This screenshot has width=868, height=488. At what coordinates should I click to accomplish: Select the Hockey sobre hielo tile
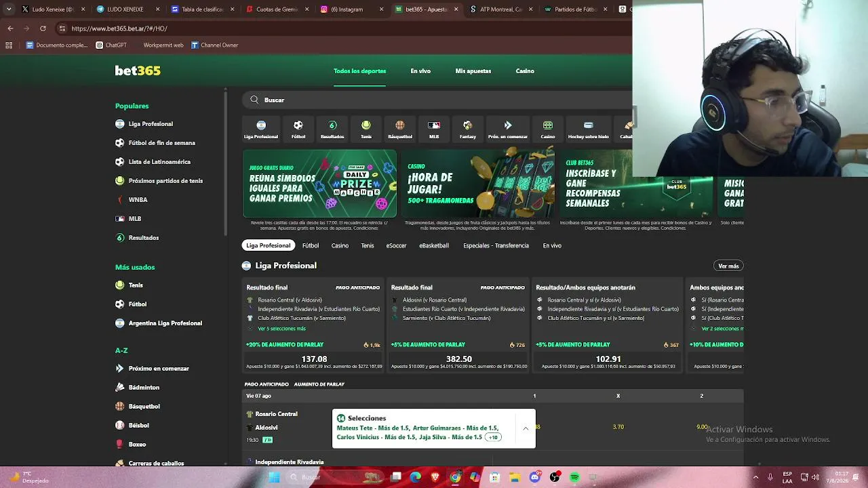589,129
